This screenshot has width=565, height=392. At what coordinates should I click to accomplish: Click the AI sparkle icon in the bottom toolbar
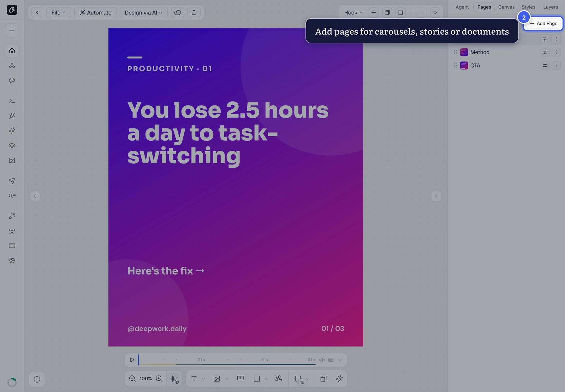[x=339, y=379]
